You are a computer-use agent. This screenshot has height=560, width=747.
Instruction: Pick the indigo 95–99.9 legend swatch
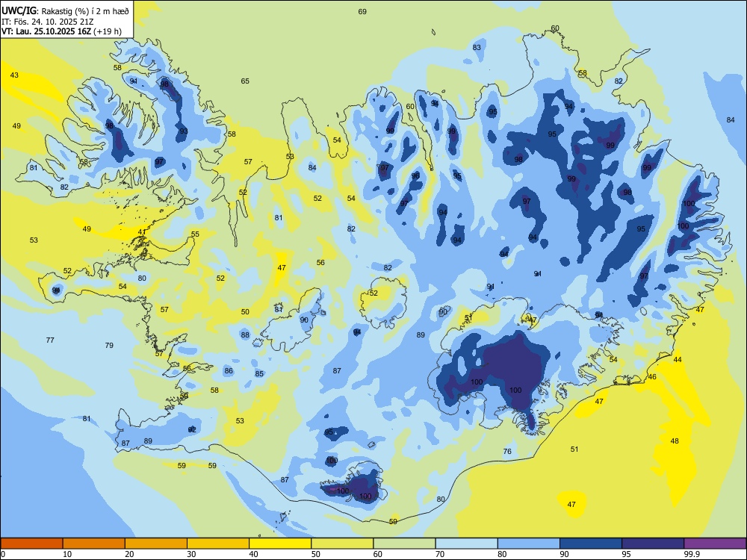653,544
